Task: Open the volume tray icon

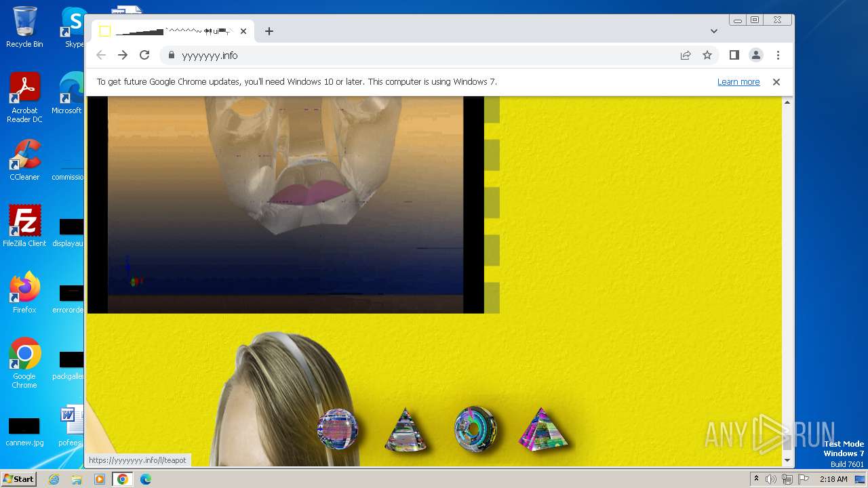Action: pos(771,479)
